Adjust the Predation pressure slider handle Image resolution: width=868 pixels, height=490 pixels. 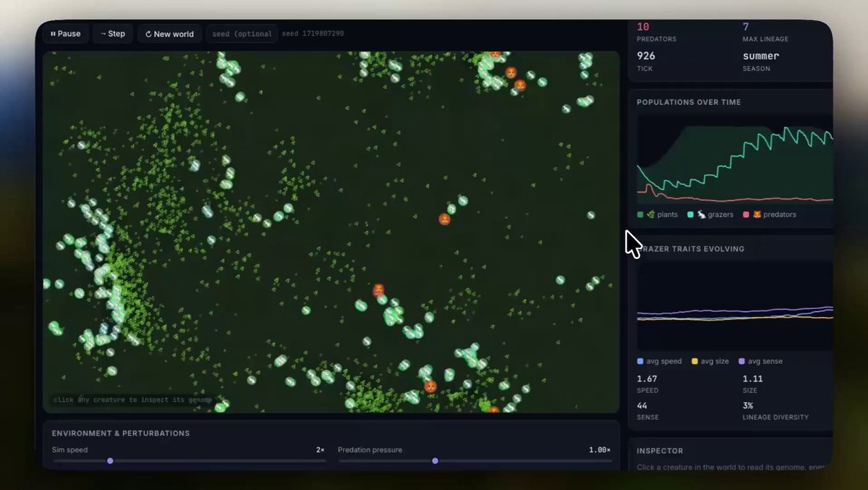click(435, 460)
